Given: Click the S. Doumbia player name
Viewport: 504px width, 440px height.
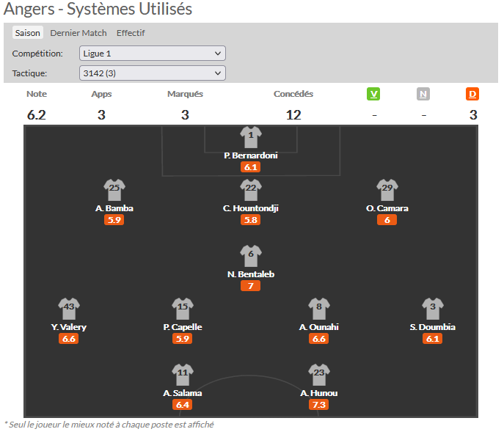Looking at the screenshot, I should click(x=432, y=327).
